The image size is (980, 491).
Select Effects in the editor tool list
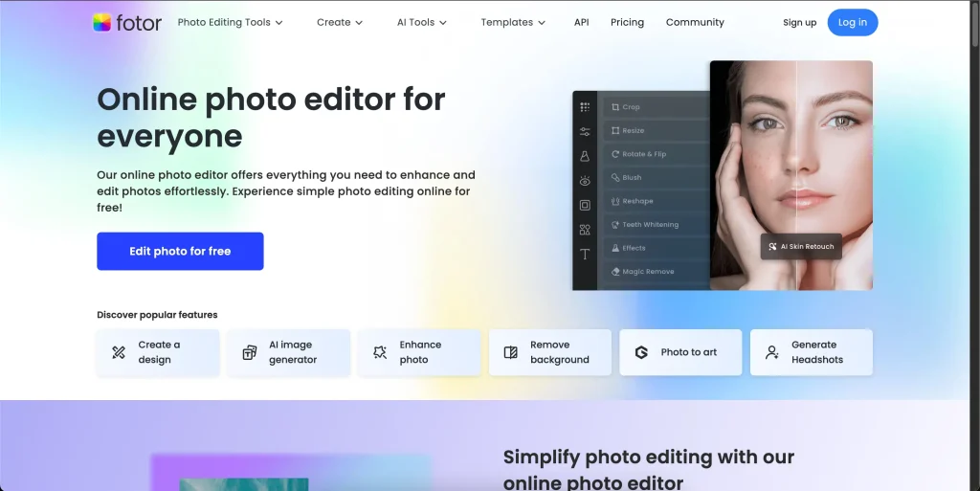(656, 248)
